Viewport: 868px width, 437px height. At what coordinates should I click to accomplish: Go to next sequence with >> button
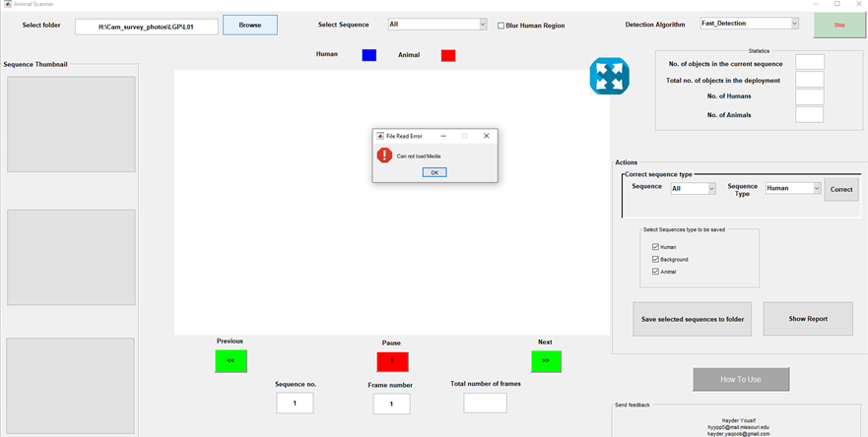click(546, 360)
